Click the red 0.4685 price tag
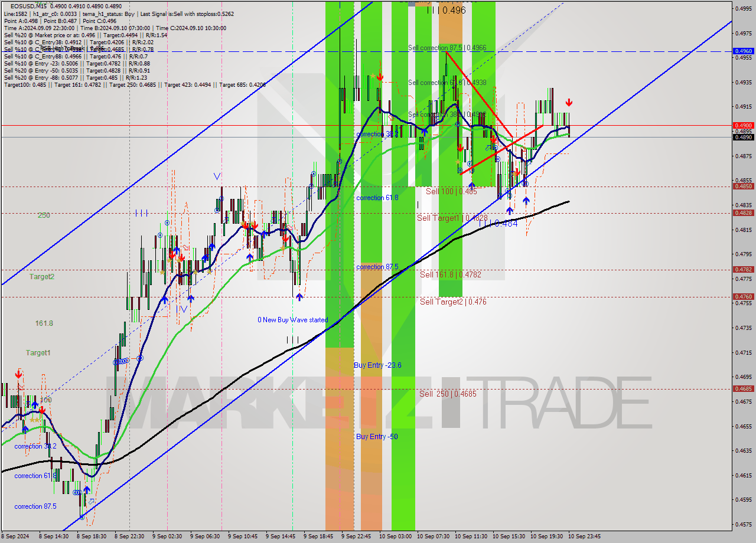The width and height of the screenshot is (756, 543). (x=743, y=389)
